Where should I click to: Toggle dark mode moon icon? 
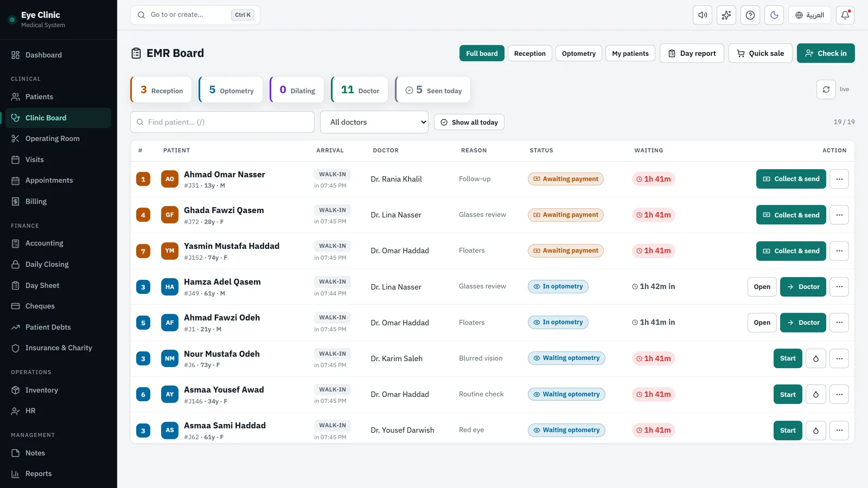coord(774,15)
